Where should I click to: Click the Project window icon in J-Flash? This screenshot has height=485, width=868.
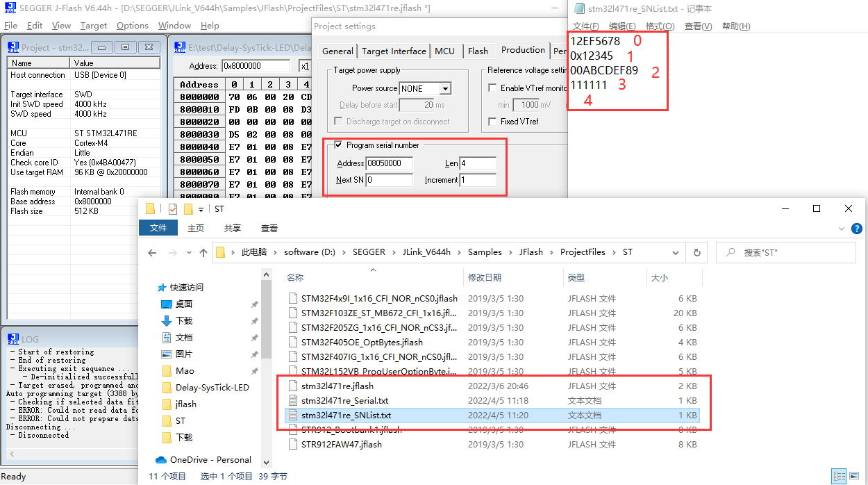[14, 47]
